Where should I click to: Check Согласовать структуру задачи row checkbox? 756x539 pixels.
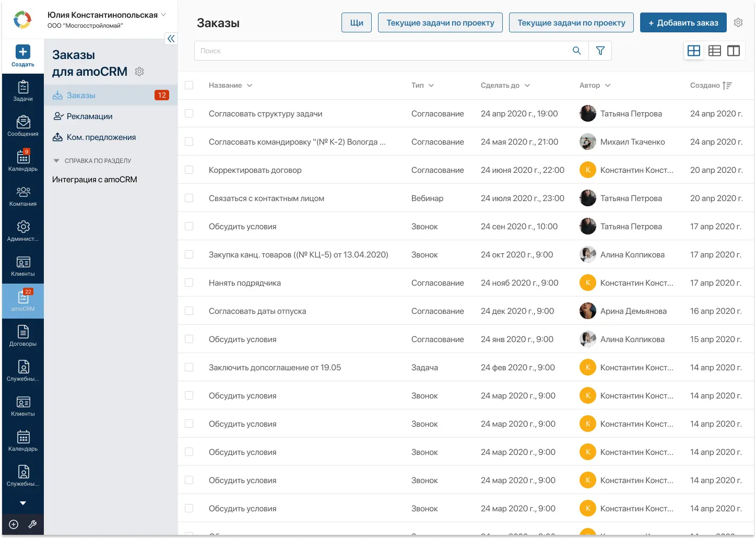pyautogui.click(x=189, y=113)
